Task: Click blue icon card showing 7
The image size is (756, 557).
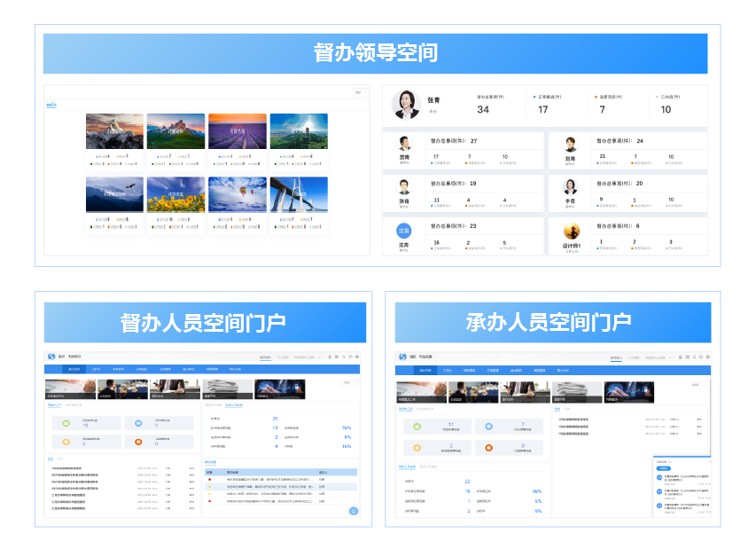Action: tap(509, 427)
